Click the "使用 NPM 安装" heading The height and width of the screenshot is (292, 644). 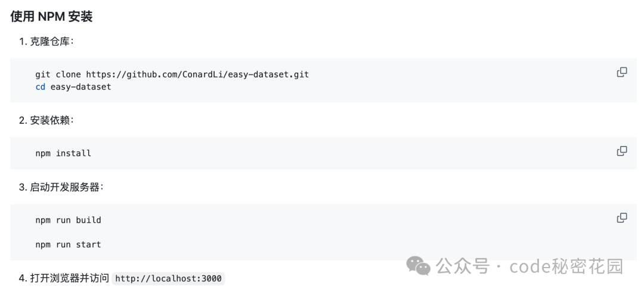click(51, 17)
